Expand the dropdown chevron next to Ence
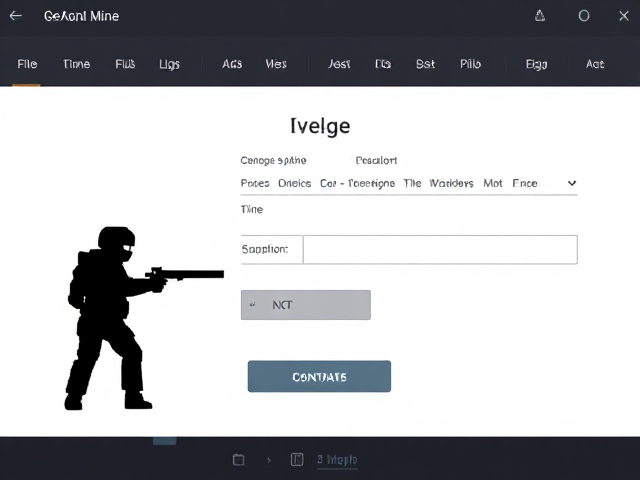640x480 pixels. point(571,184)
